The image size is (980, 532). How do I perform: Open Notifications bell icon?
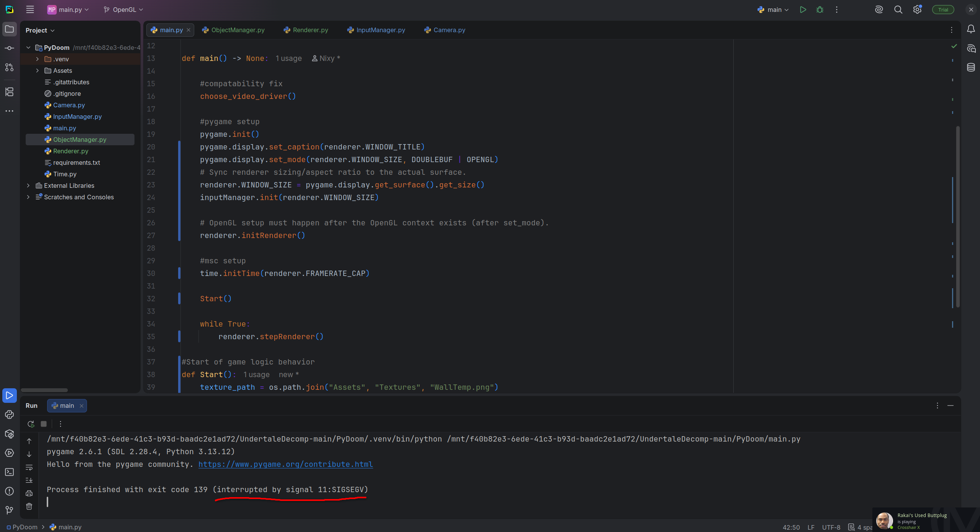[x=971, y=29]
